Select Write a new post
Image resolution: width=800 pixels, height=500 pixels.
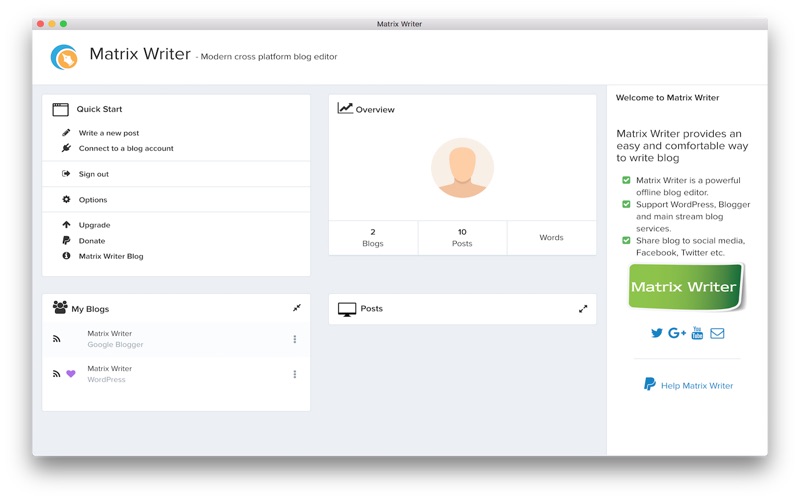click(109, 133)
